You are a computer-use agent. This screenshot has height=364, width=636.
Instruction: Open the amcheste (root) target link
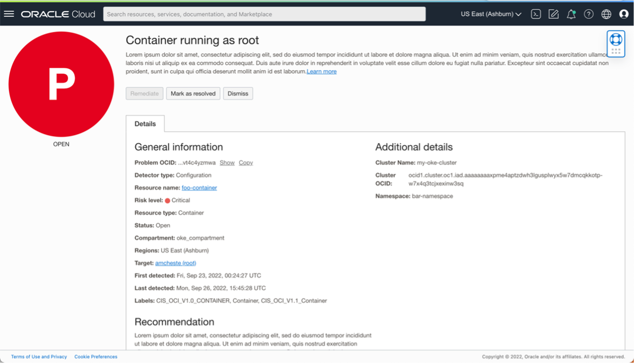(x=175, y=263)
